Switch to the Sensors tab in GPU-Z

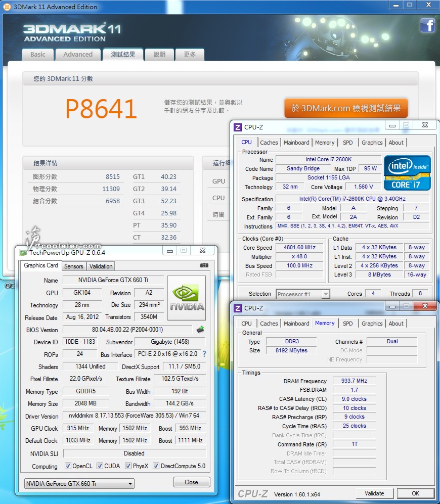point(74,266)
